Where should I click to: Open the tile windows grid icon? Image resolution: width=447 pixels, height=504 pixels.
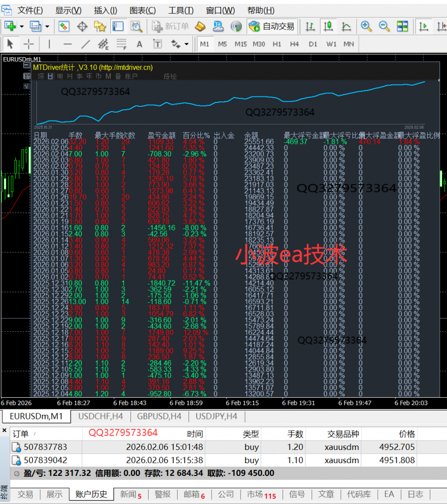[402, 26]
